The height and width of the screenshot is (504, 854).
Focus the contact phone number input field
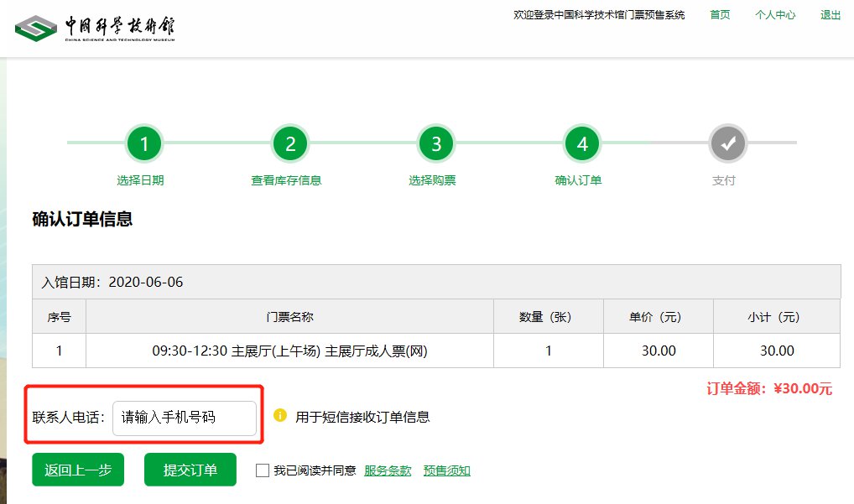pyautogui.click(x=185, y=418)
